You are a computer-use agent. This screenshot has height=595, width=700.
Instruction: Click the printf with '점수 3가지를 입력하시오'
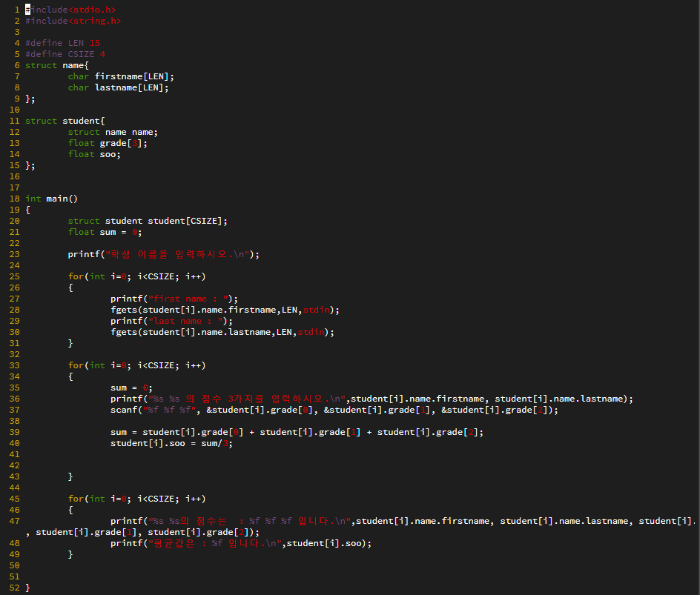coord(372,399)
